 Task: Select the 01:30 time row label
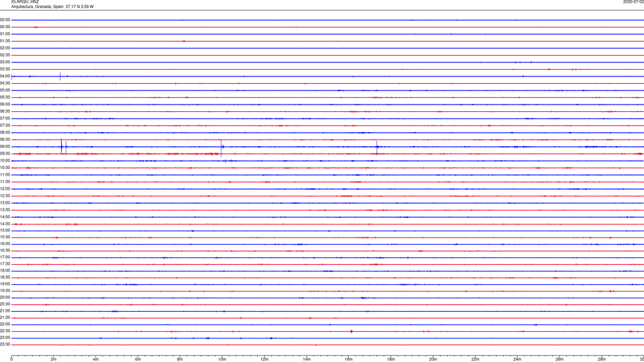point(5,41)
